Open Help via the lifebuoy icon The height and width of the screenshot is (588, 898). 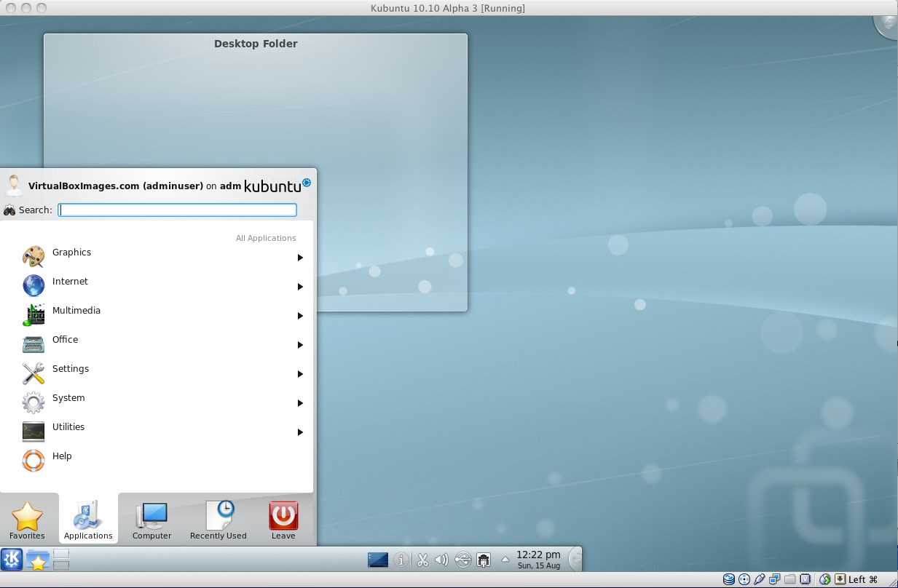[34, 461]
